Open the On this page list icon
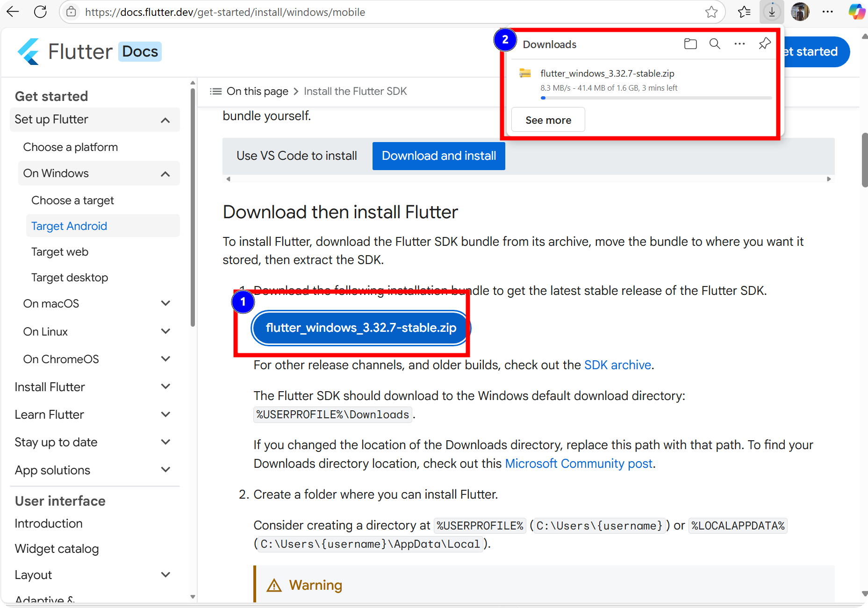This screenshot has width=868, height=608. click(x=215, y=91)
